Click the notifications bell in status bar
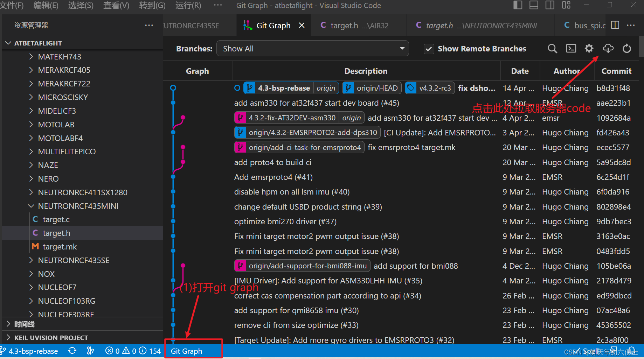The width and height of the screenshot is (644, 359). [x=632, y=351]
